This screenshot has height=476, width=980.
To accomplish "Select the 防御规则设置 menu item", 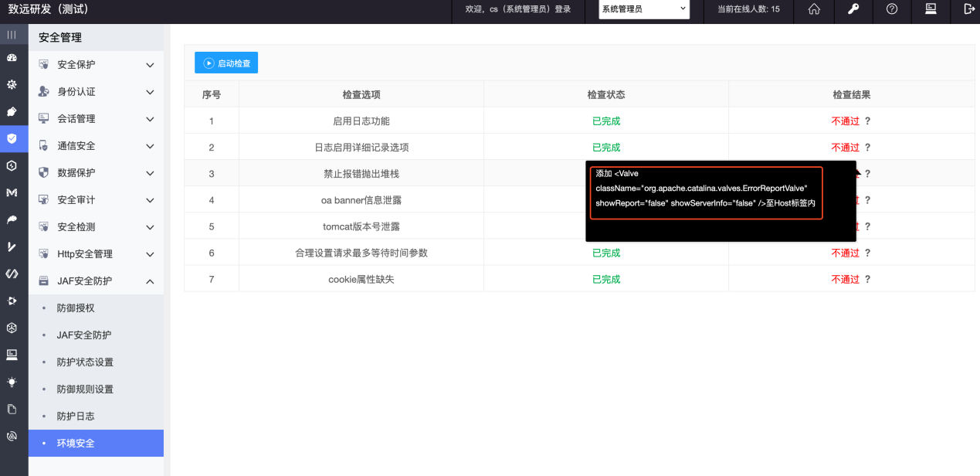I will pyautogui.click(x=85, y=389).
